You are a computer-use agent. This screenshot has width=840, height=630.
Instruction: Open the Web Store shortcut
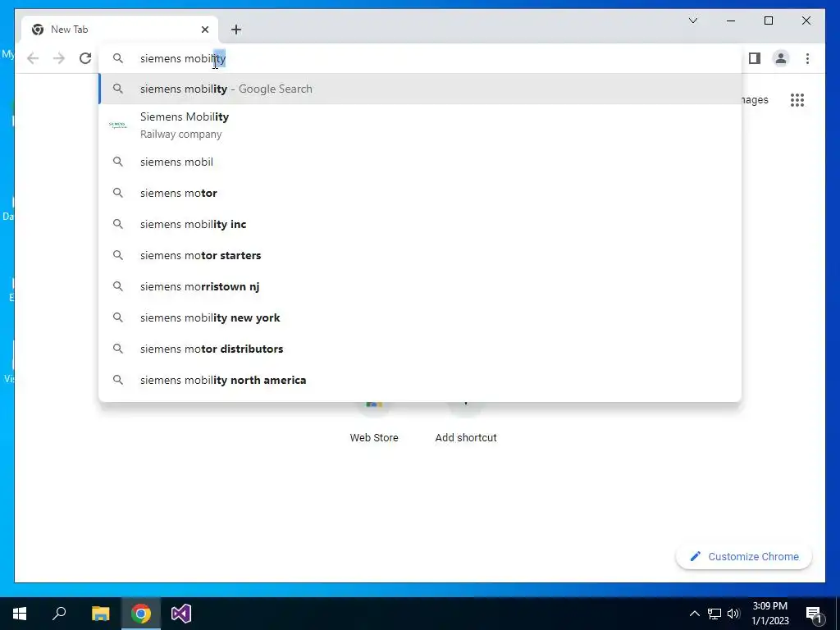[374, 422]
